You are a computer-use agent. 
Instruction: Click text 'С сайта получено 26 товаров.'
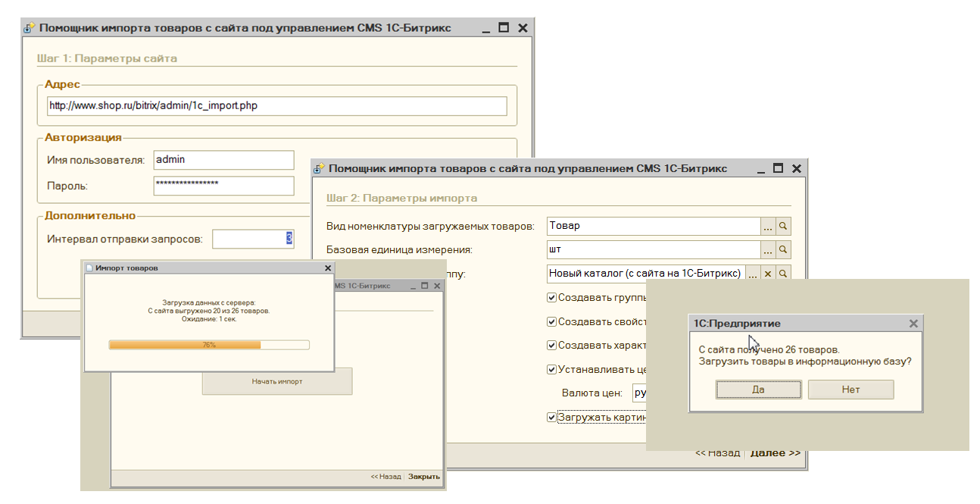(769, 350)
